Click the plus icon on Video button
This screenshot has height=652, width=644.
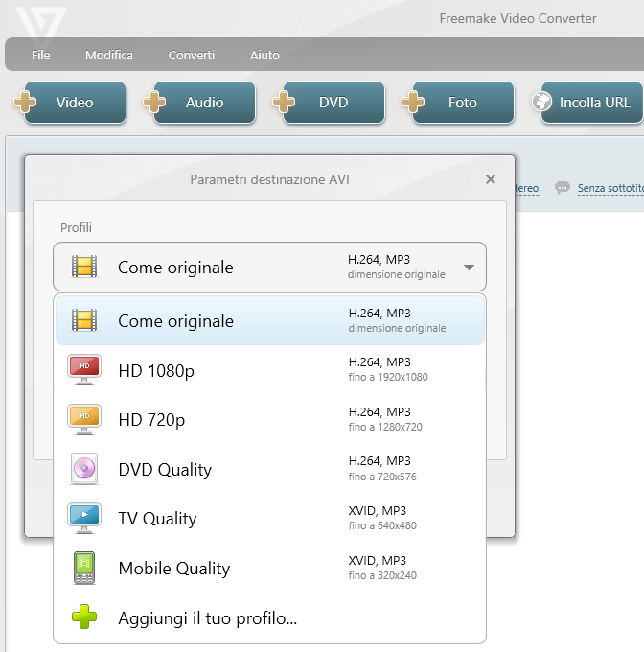pos(25,102)
